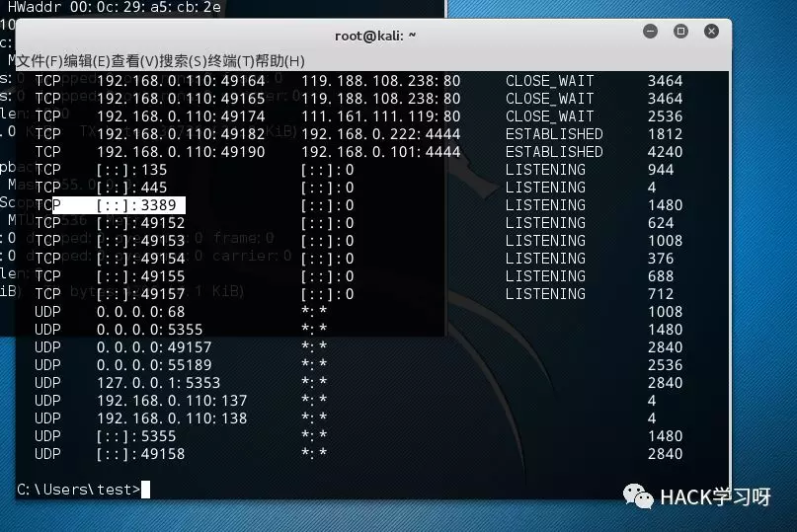Open the 搜索(S) menu

183,61
